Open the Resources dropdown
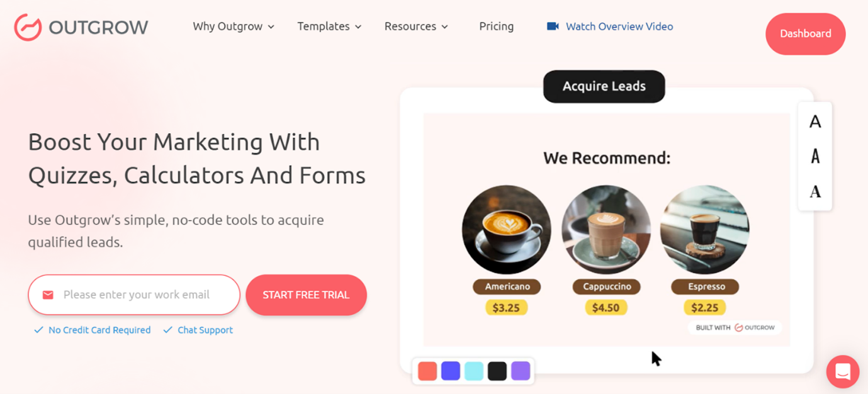Image resolution: width=868 pixels, height=394 pixels. (416, 26)
